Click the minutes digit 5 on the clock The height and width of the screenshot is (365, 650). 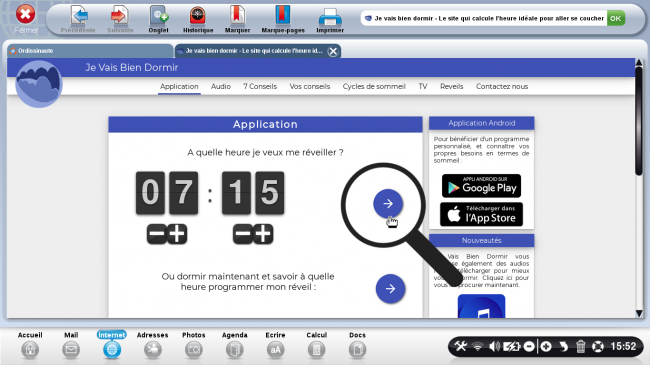pyautogui.click(x=269, y=193)
